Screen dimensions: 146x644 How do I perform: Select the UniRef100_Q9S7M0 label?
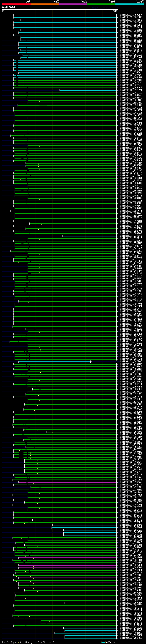pos(131,42)
